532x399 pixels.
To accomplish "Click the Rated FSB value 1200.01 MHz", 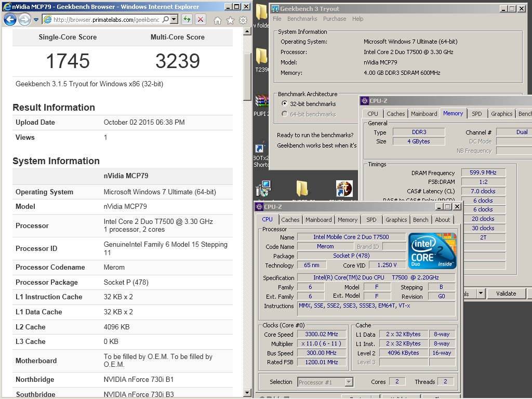I will tap(322, 362).
